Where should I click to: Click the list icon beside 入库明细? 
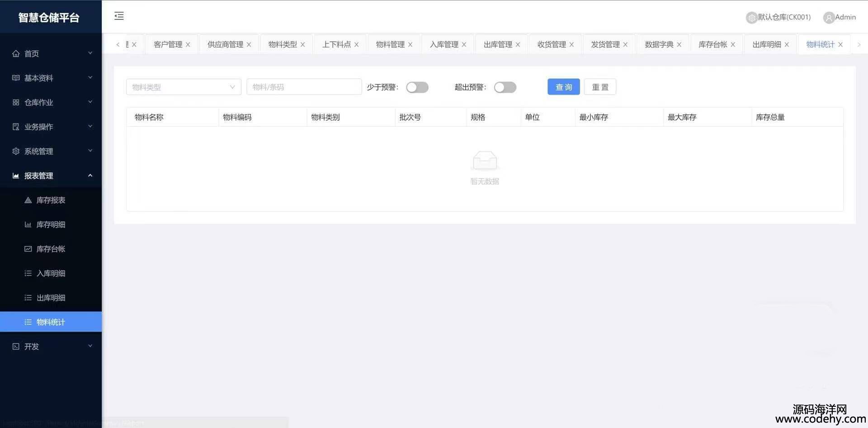(28, 273)
